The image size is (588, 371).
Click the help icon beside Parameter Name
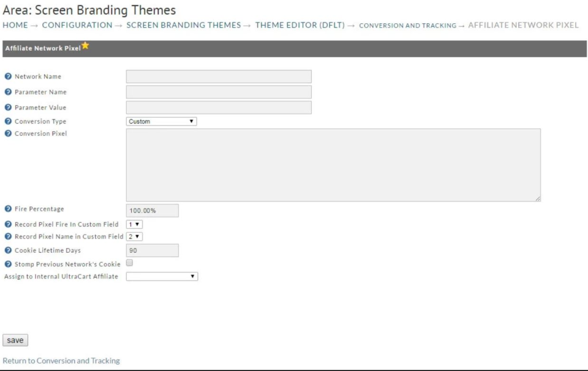[x=8, y=92]
